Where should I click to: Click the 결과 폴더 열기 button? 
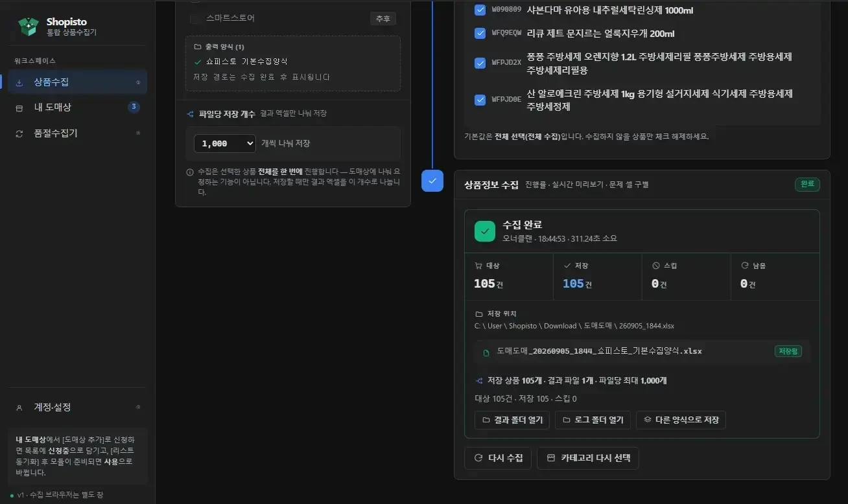coord(512,420)
